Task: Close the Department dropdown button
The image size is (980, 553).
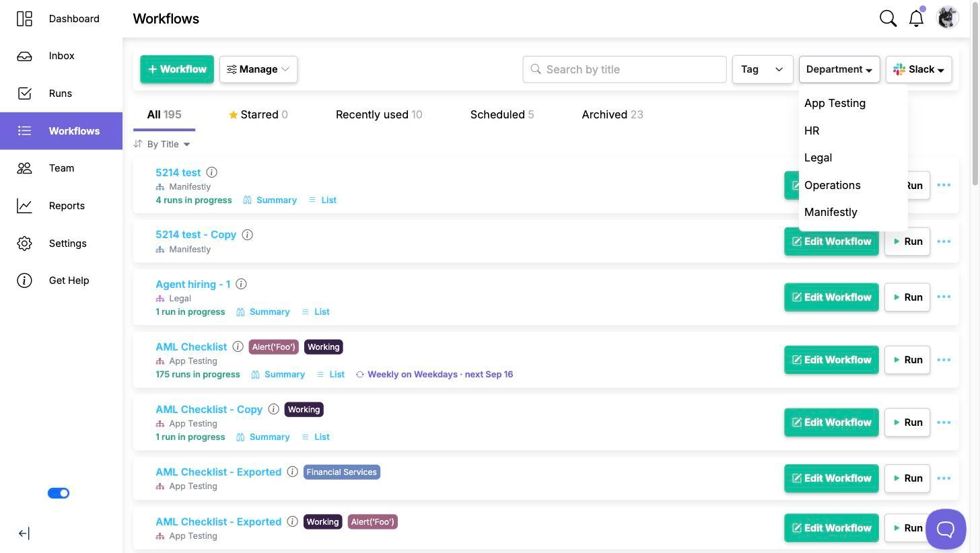Action: click(839, 69)
